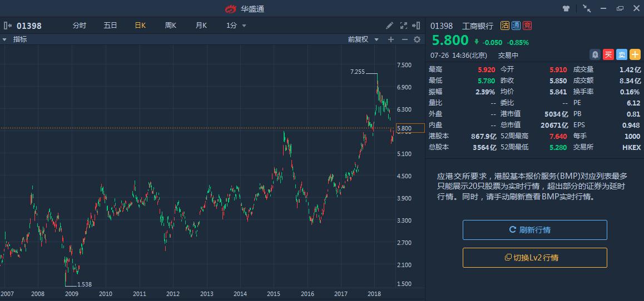Click the 2018 label on time axis
Viewport: 644px width, 301px height.
click(x=374, y=294)
